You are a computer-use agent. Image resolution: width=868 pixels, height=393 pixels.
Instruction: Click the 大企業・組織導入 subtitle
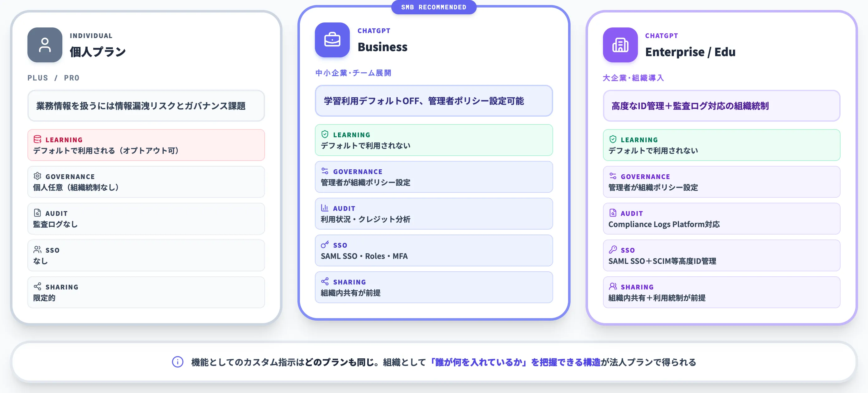pos(633,78)
